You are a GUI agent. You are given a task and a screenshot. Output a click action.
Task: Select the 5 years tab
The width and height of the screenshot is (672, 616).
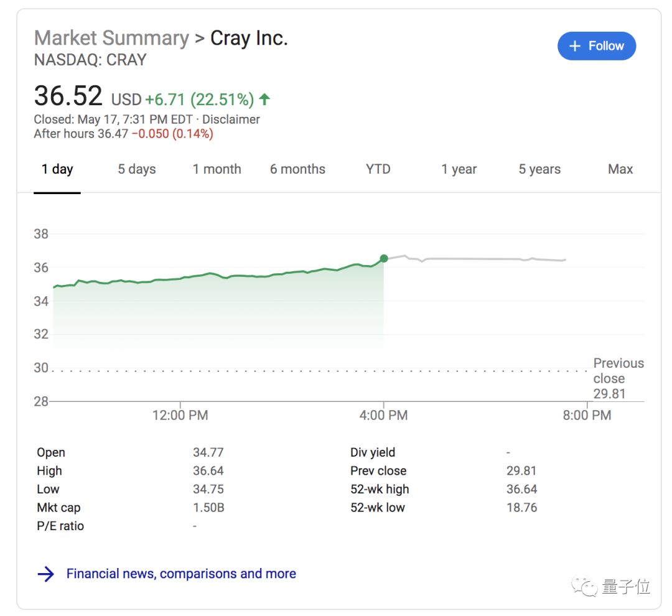(x=539, y=169)
